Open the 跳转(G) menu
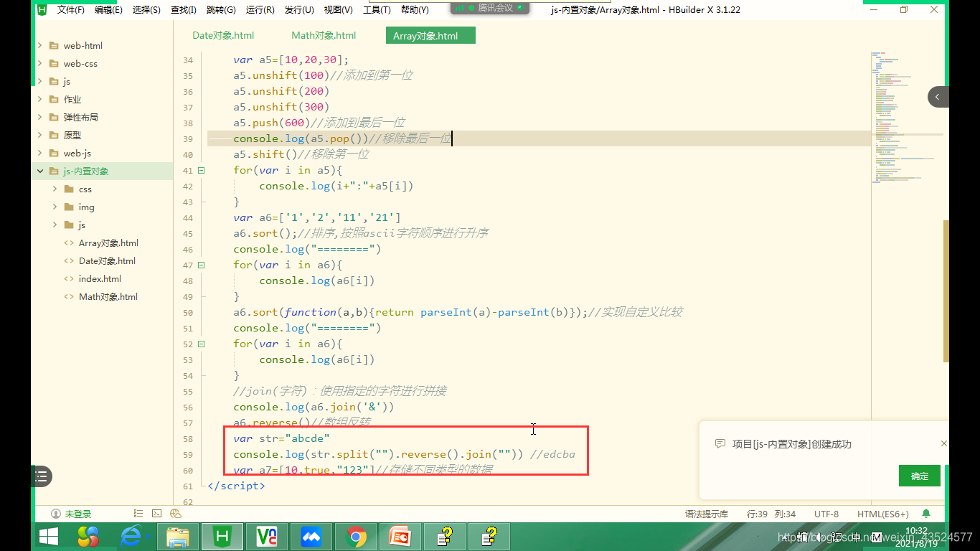 pyautogui.click(x=221, y=9)
